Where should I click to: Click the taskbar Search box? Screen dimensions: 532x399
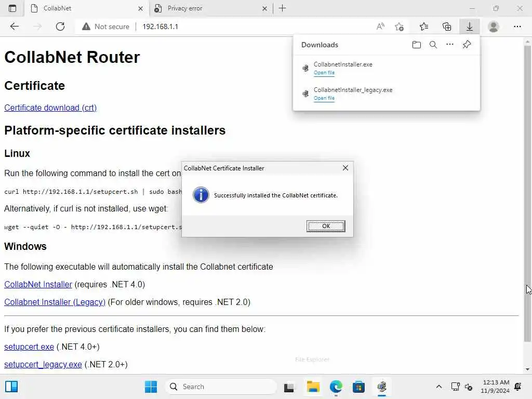tap(220, 387)
